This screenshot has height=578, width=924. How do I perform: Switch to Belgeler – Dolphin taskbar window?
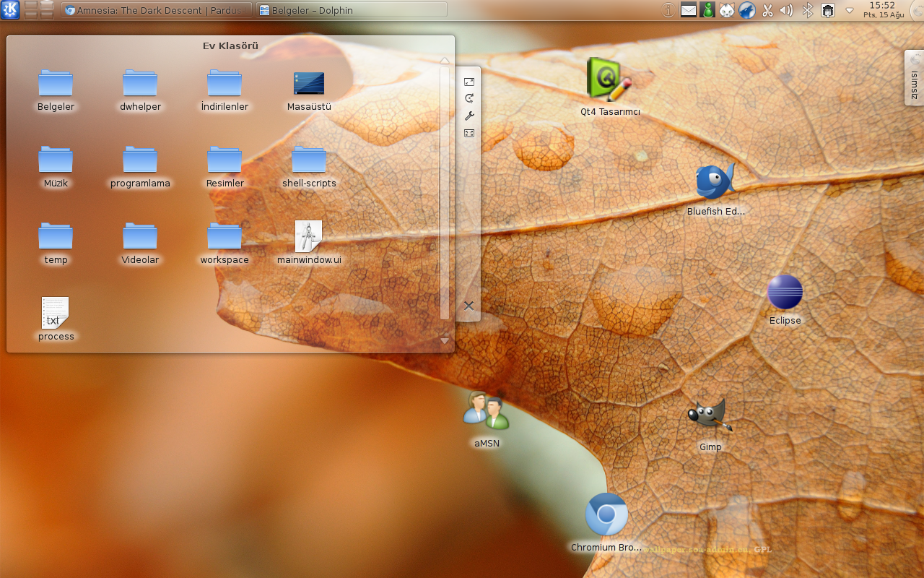click(x=351, y=10)
